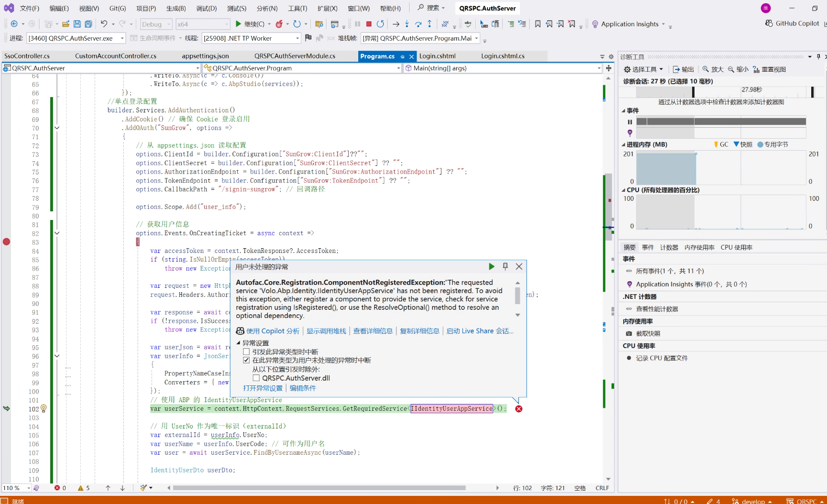Viewport: 827px width, 504px height.
Task: Click the horizontal scrollbar under the code editor
Action: pyautogui.click(x=319, y=488)
